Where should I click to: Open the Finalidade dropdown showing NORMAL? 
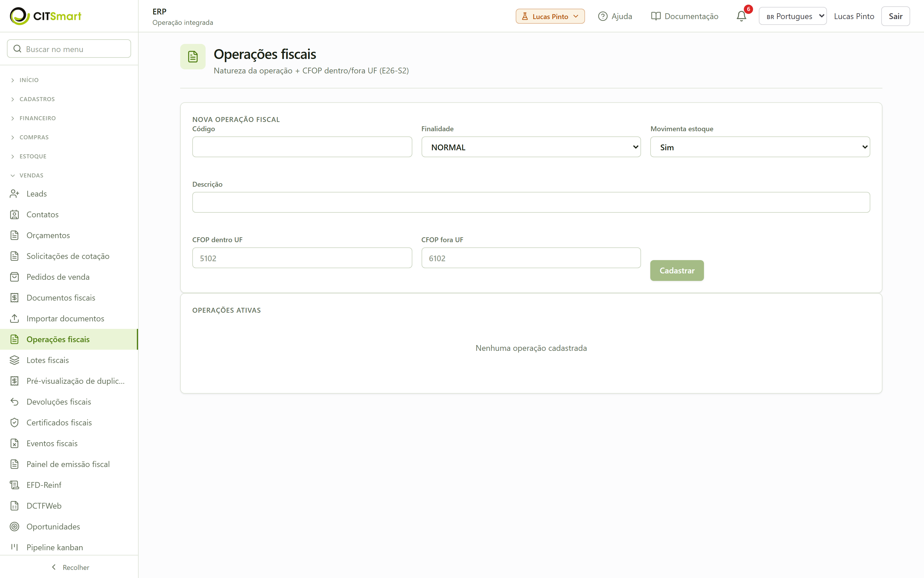coord(531,147)
